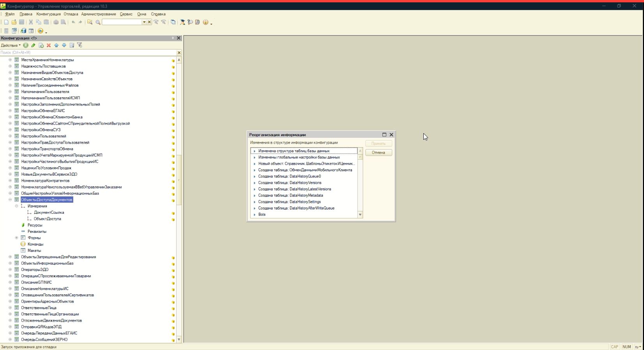Expand the Формы node in tree
The image size is (644, 350).
[16, 238]
